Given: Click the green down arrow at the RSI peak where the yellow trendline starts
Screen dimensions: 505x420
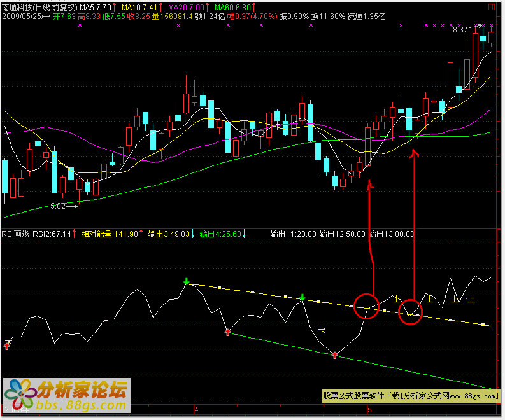Looking at the screenshot, I should click(x=186, y=282).
